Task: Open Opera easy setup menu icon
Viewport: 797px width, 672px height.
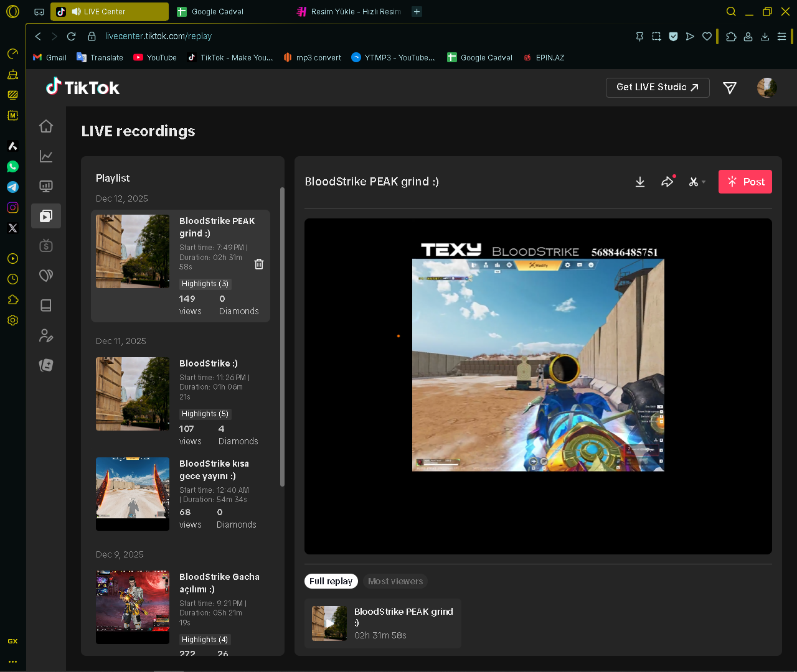Action: [781, 37]
